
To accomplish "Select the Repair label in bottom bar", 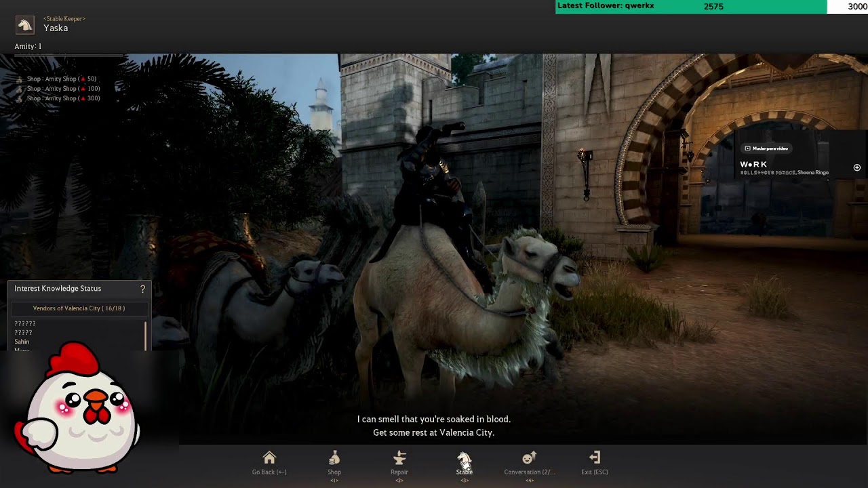I will 399,472.
